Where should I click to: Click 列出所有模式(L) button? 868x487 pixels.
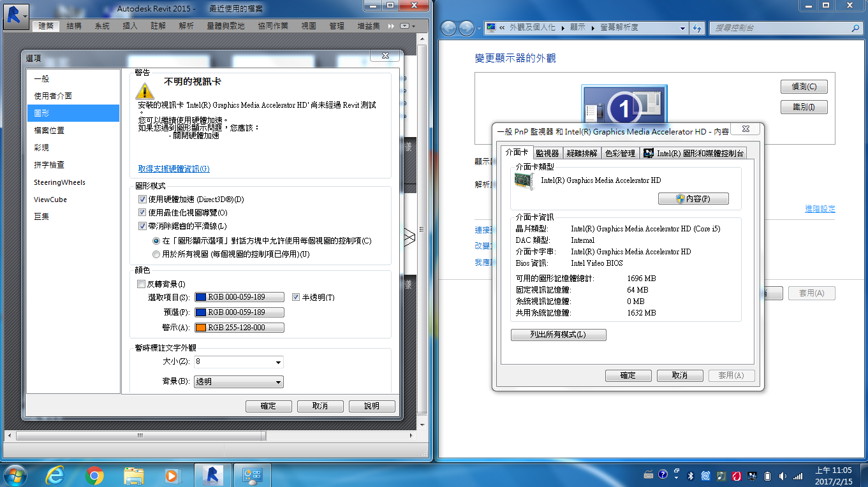pos(558,335)
